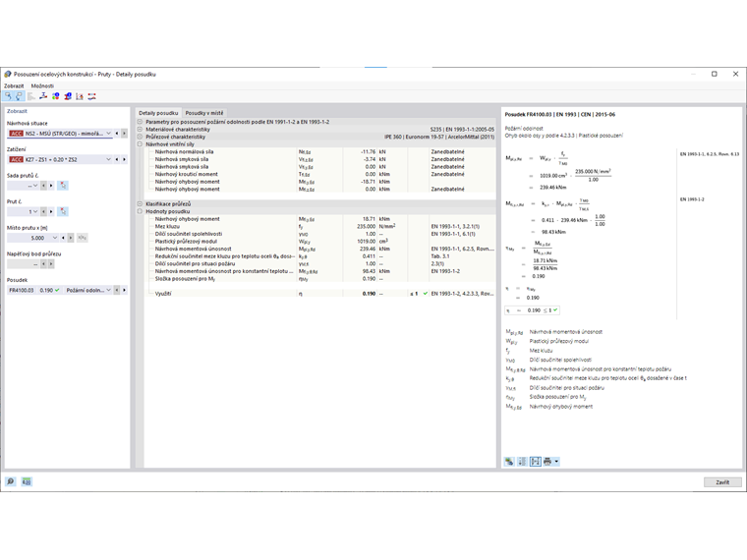Select the Mez kluzu row

[x=319, y=226]
